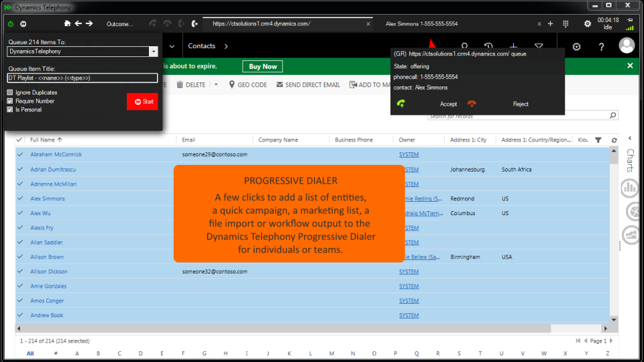Add a new tab with plus icon
The image size is (644, 362).
[x=550, y=24]
